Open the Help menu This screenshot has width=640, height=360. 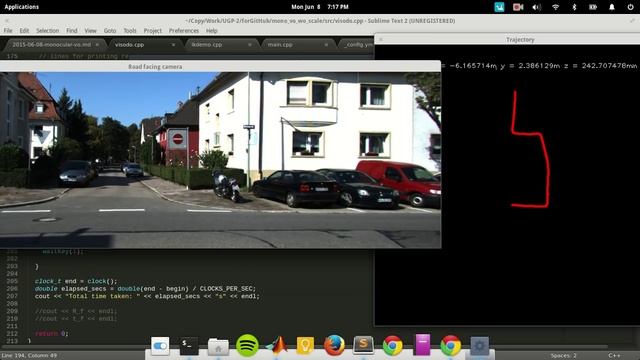coord(211,31)
